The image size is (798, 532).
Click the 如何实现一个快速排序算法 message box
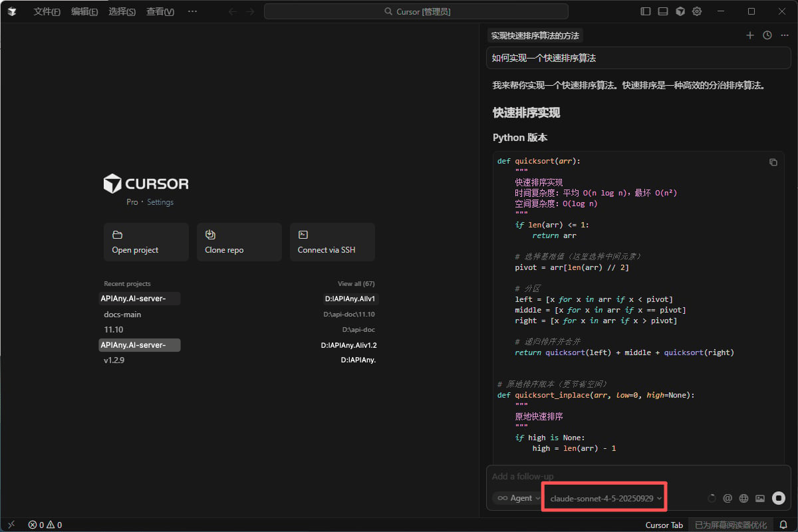tap(638, 59)
